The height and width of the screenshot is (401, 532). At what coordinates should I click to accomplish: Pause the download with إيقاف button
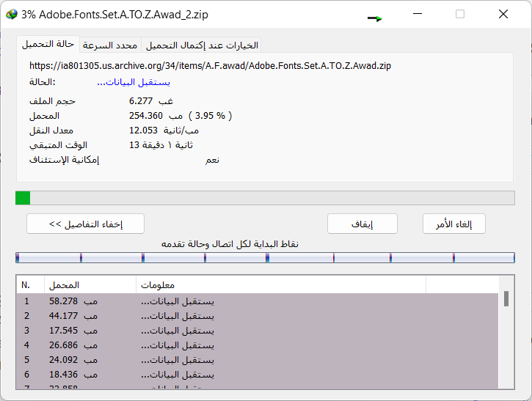coord(362,224)
